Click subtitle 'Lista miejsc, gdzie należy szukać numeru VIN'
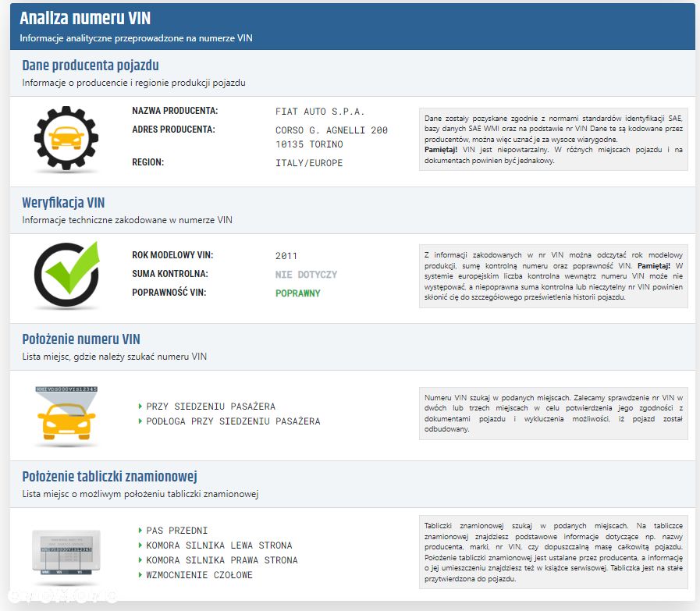The height and width of the screenshot is (611, 700). (114, 357)
